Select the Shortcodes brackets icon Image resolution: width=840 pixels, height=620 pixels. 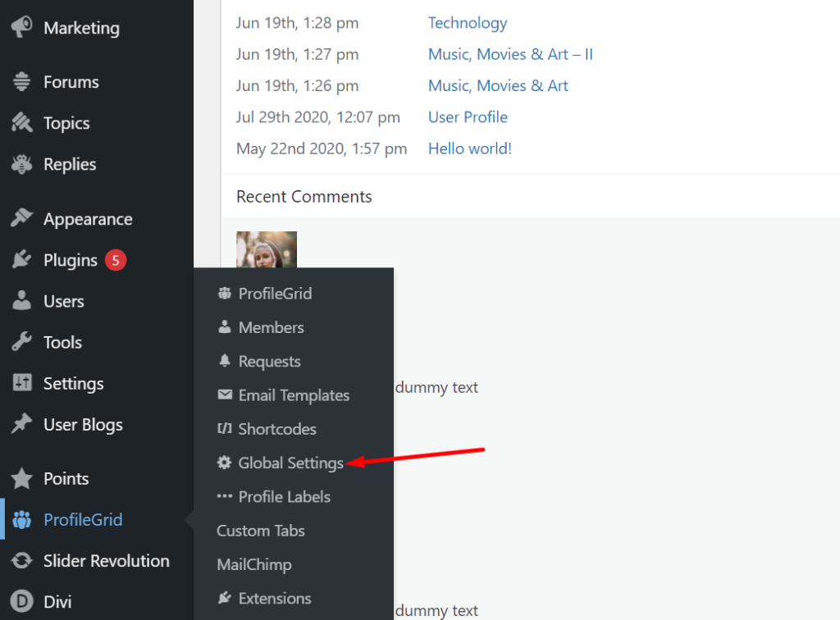(x=224, y=428)
